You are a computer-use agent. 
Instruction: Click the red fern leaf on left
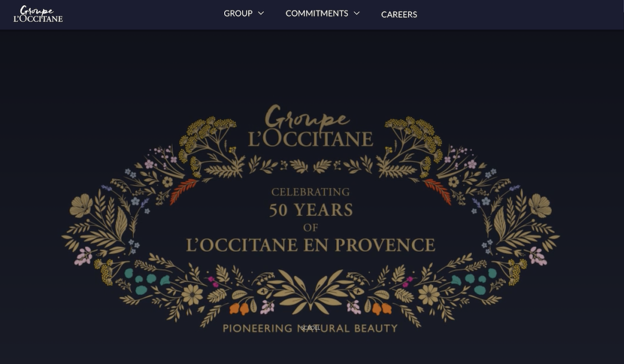coord(184,191)
